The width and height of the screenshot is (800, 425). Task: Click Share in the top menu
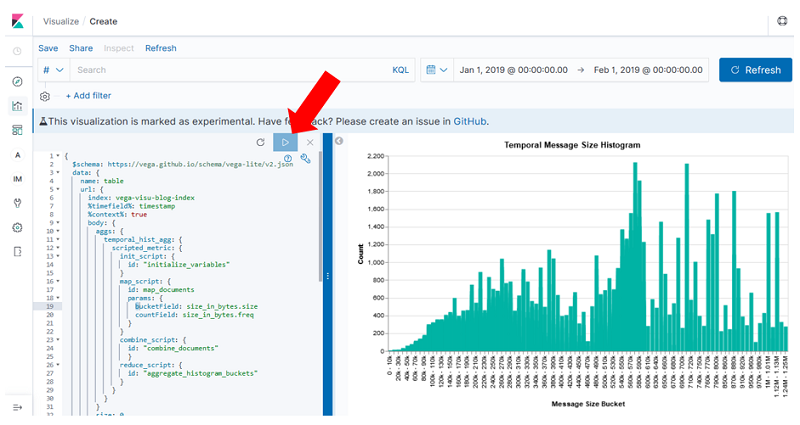pyautogui.click(x=81, y=48)
